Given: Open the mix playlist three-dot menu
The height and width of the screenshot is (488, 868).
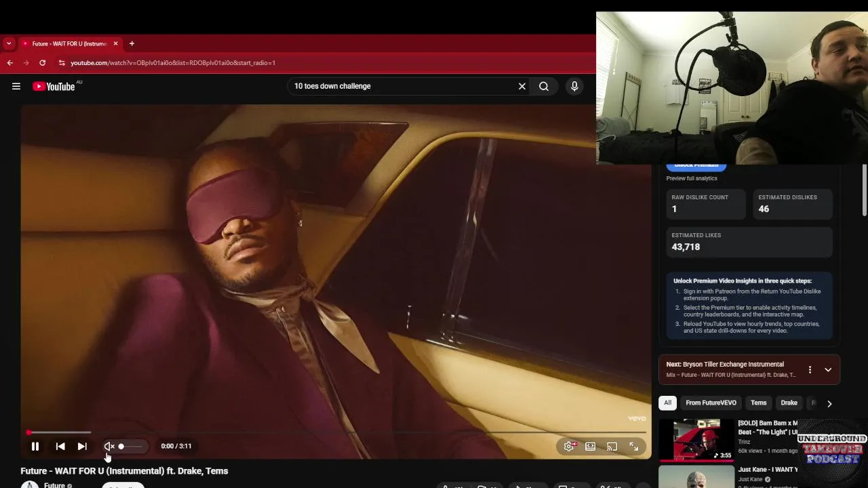Looking at the screenshot, I should [810, 370].
